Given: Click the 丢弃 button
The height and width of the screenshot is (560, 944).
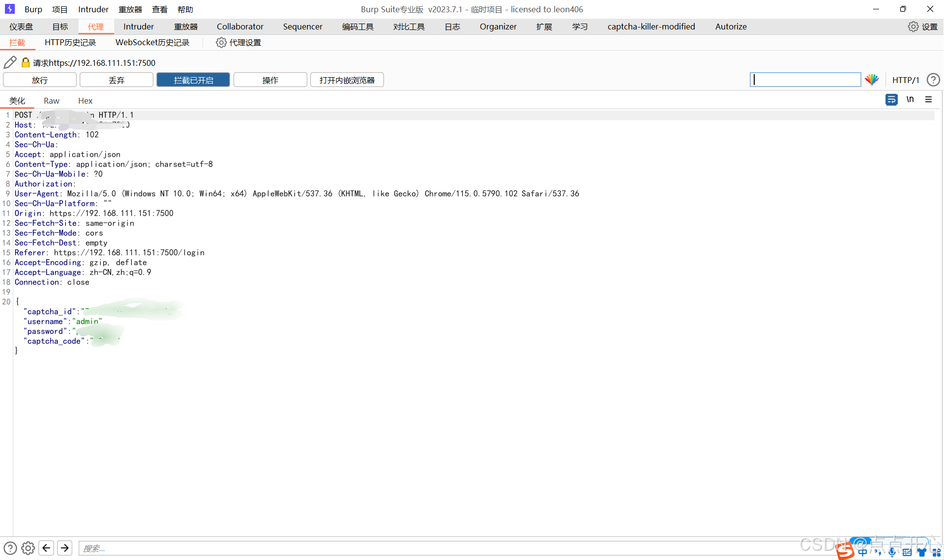Looking at the screenshot, I should pyautogui.click(x=117, y=80).
